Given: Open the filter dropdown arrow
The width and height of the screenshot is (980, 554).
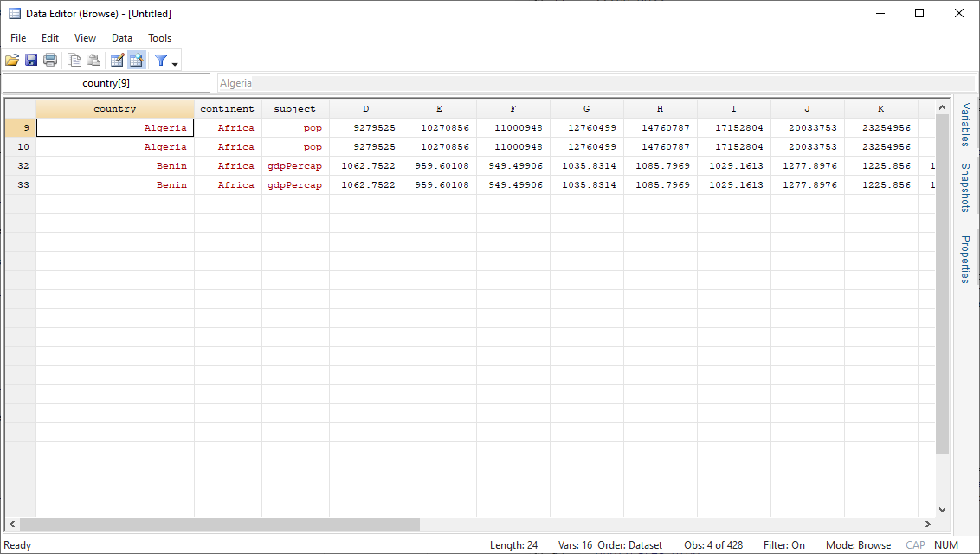Looking at the screenshot, I should point(175,63).
